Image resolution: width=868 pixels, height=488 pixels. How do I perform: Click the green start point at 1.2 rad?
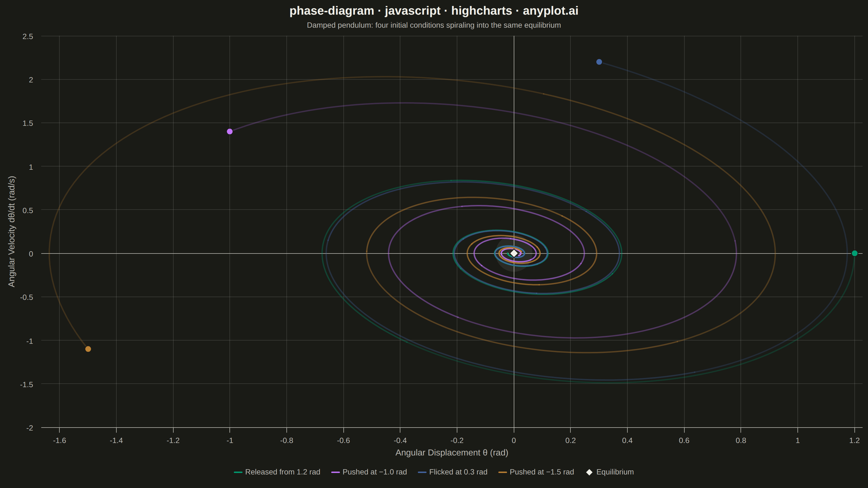(854, 253)
